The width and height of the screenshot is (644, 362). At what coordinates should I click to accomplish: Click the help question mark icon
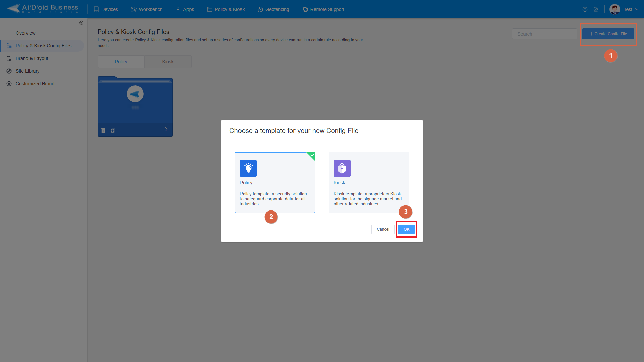(585, 9)
